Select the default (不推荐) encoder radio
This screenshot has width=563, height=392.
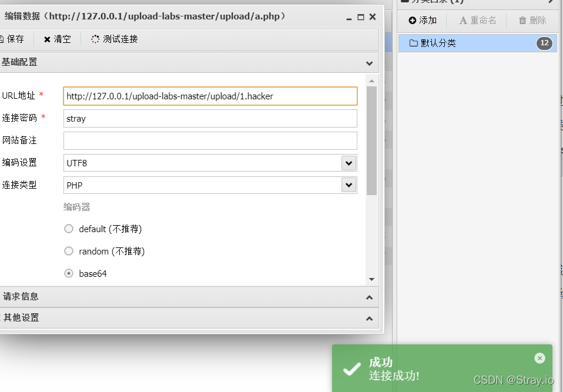click(x=69, y=229)
